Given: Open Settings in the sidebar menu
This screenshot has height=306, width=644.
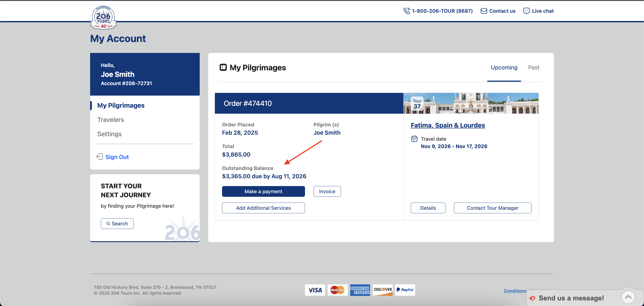Looking at the screenshot, I should coord(109,134).
